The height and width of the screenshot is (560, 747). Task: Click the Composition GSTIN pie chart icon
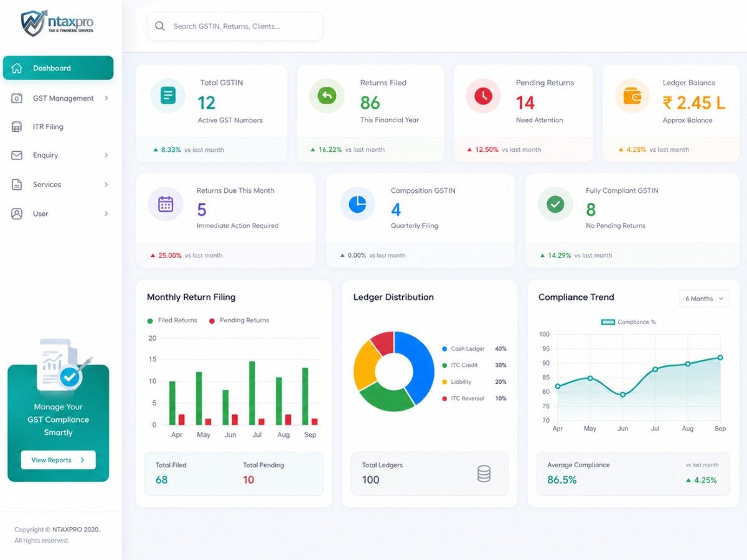[x=357, y=203]
